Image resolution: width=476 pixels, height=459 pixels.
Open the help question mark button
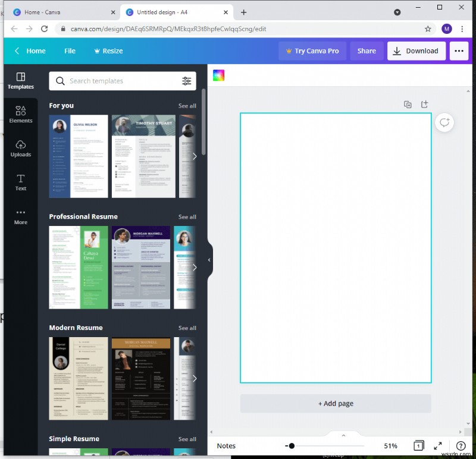click(x=461, y=446)
